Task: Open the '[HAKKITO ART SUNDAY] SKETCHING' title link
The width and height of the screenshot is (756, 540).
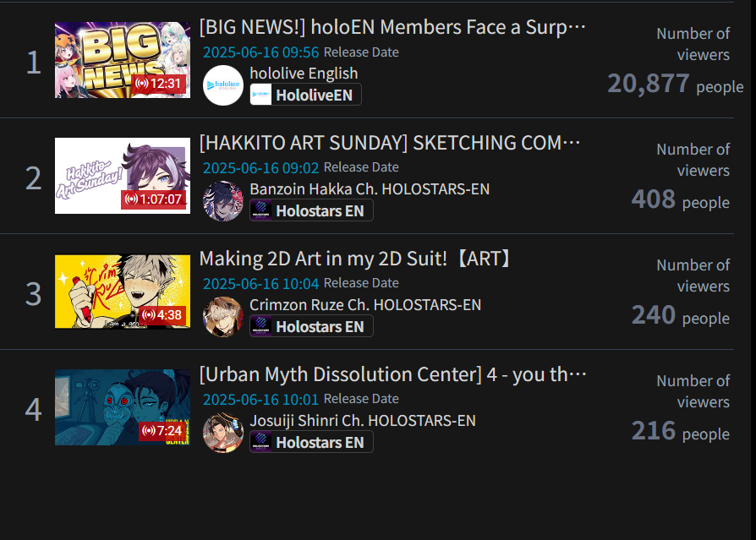Action: pos(390,143)
